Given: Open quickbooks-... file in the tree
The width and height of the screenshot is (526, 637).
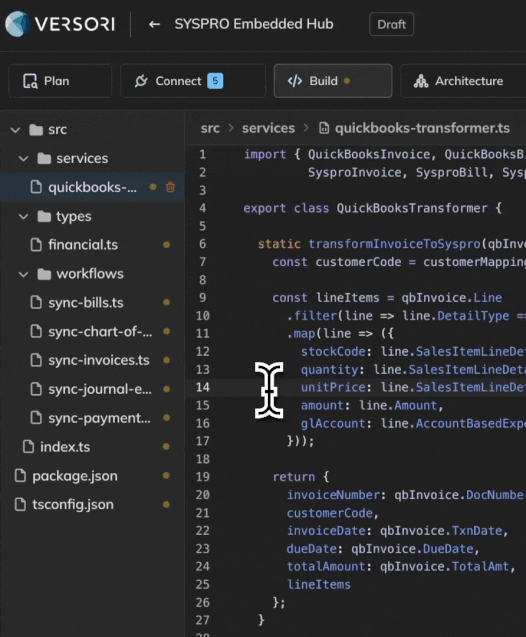Looking at the screenshot, I should pos(92,187).
